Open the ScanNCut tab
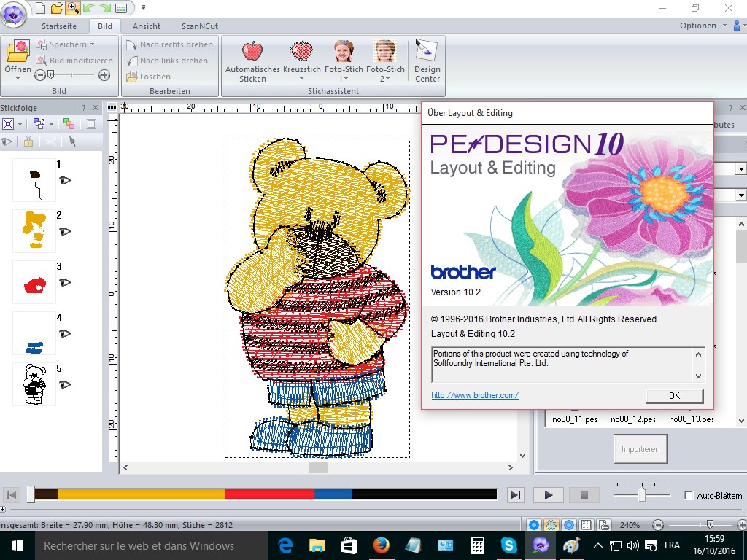Screen dimensions: 747x560 click(x=200, y=26)
